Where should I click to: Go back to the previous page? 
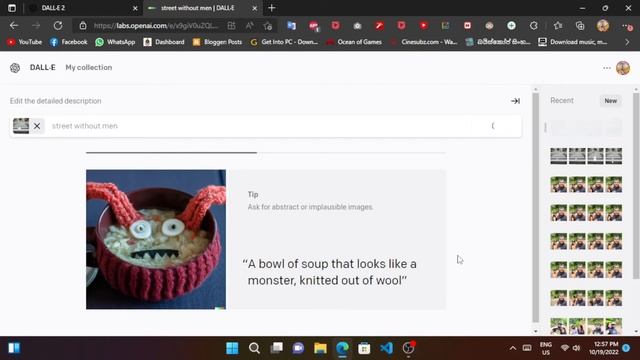click(x=14, y=26)
